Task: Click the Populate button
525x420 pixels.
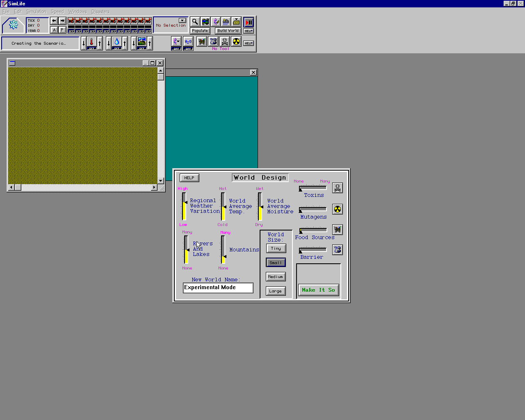Action: coord(200,31)
